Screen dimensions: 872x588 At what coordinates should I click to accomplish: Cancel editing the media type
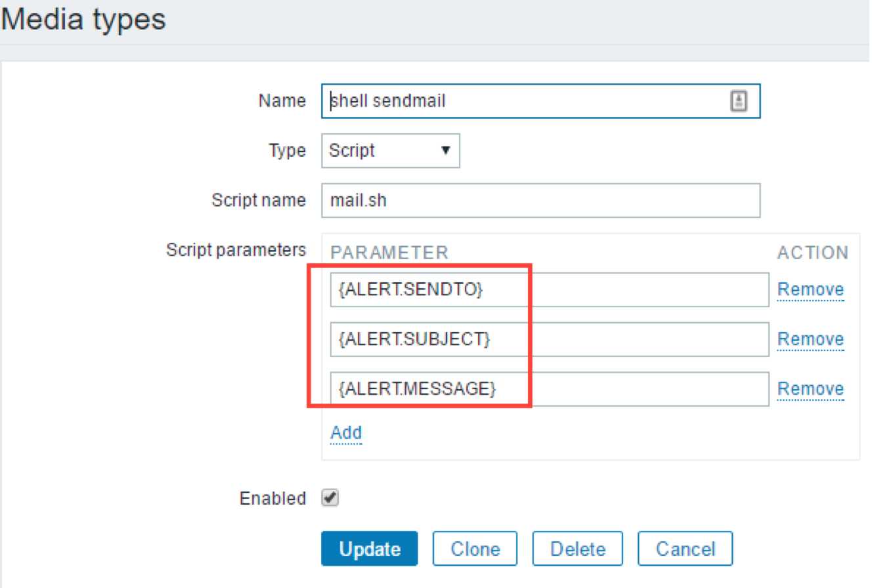[x=685, y=549]
